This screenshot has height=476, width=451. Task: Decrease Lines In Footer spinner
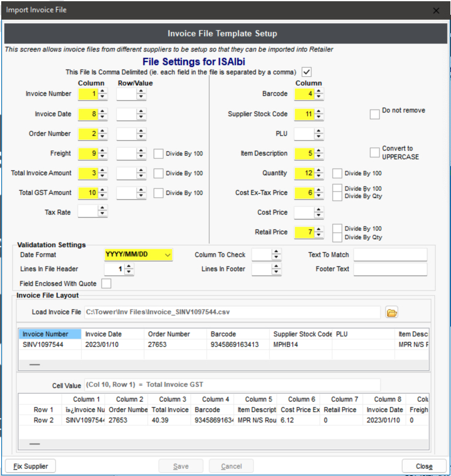[276, 272]
